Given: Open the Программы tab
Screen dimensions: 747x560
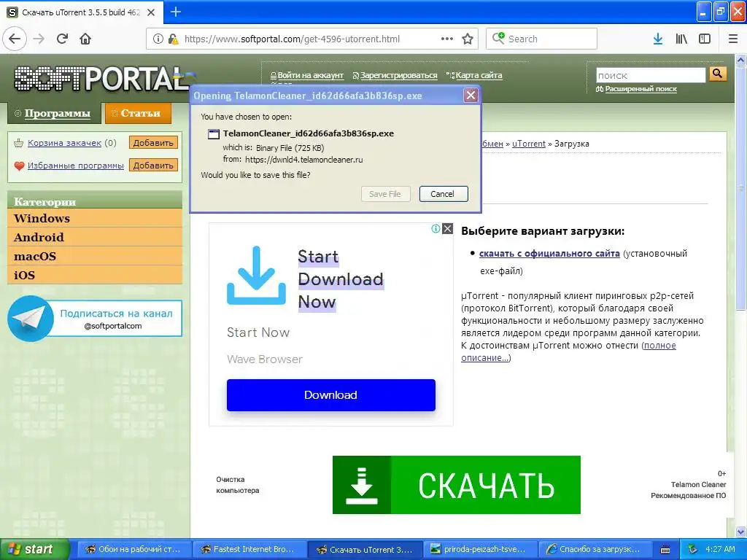Looking at the screenshot, I should 54,113.
